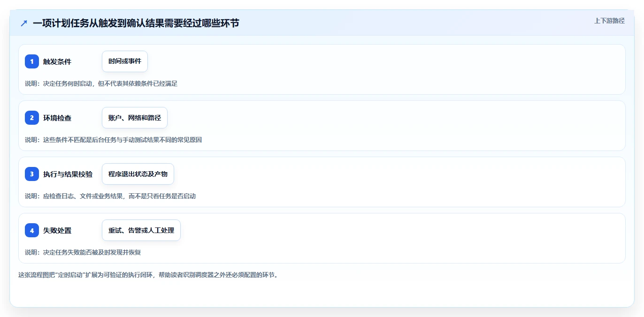Select the 时间或事件 chip
This screenshot has width=644, height=317.
(125, 61)
